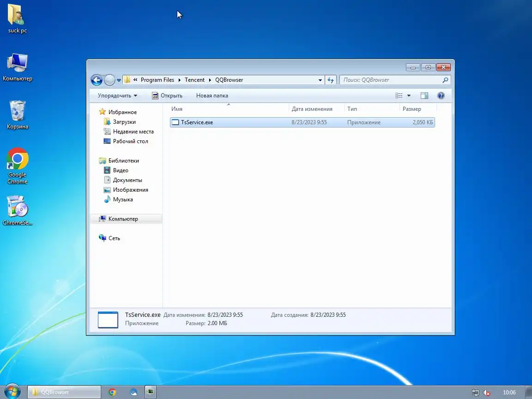Go back with the Explorer back arrow
Image resolution: width=532 pixels, height=399 pixels.
coord(97,80)
